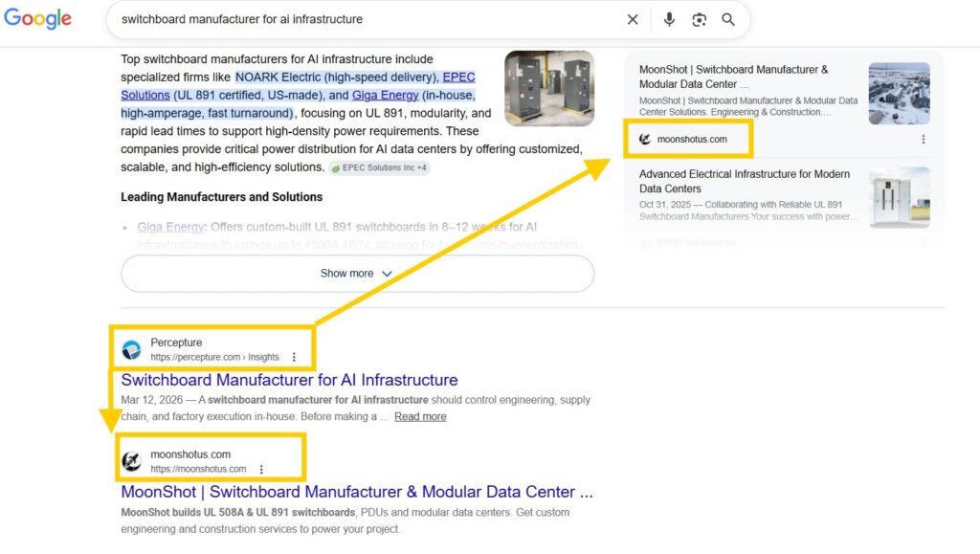Click Read more on Percepture snippet
The image size is (980, 554).
(420, 416)
